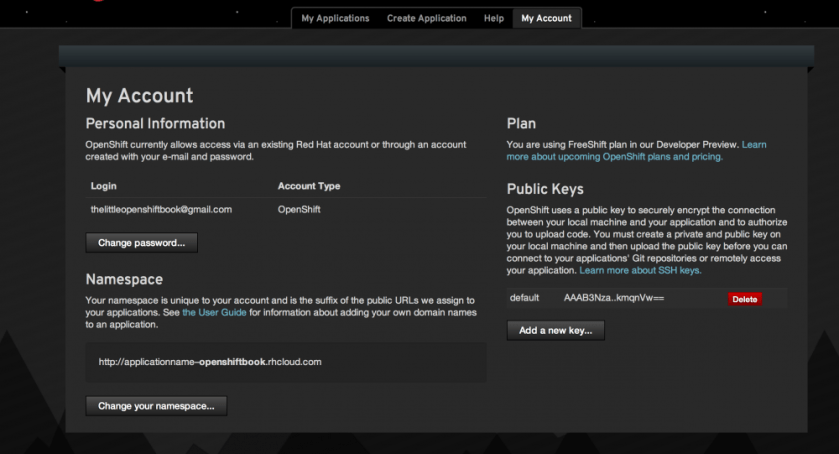Click the namespace URL box
839x454 pixels.
pyautogui.click(x=286, y=362)
